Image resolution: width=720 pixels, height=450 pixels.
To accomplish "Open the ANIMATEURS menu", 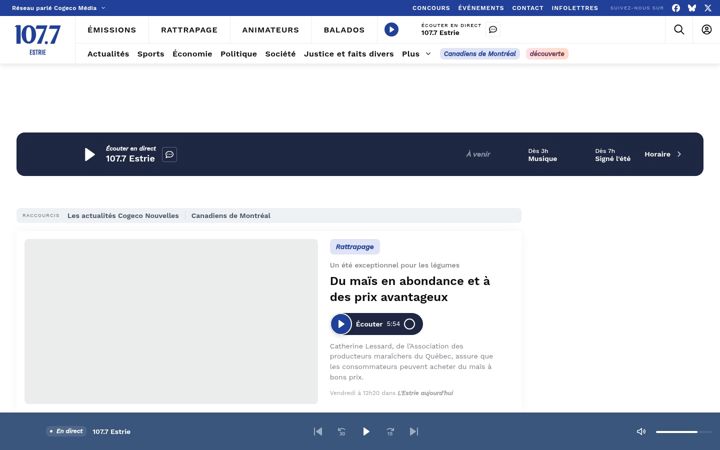I will (270, 30).
